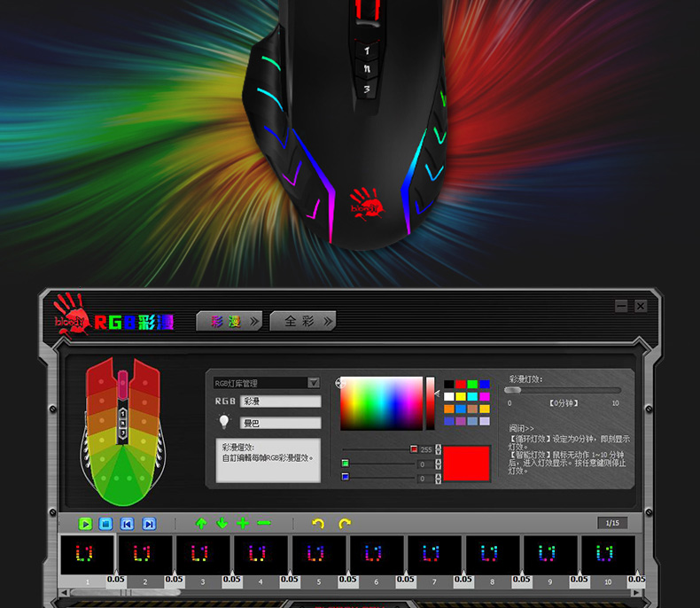Stop the lighting animation playback
The image size is (700, 608).
(x=105, y=524)
